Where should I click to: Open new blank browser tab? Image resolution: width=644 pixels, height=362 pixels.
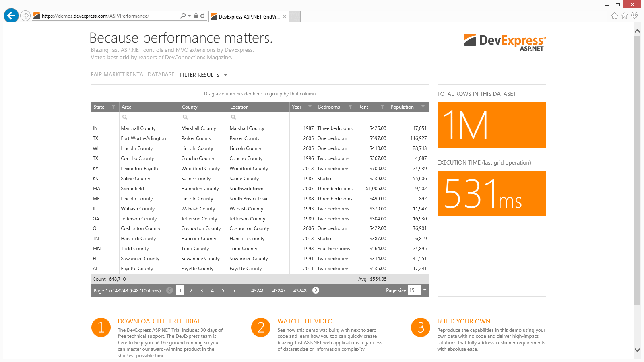[295, 16]
